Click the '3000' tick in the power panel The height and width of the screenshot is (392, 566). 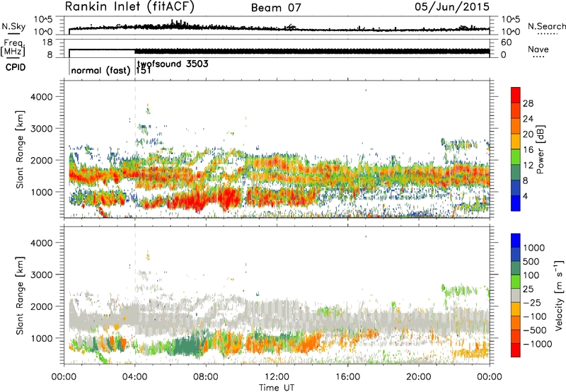point(41,129)
